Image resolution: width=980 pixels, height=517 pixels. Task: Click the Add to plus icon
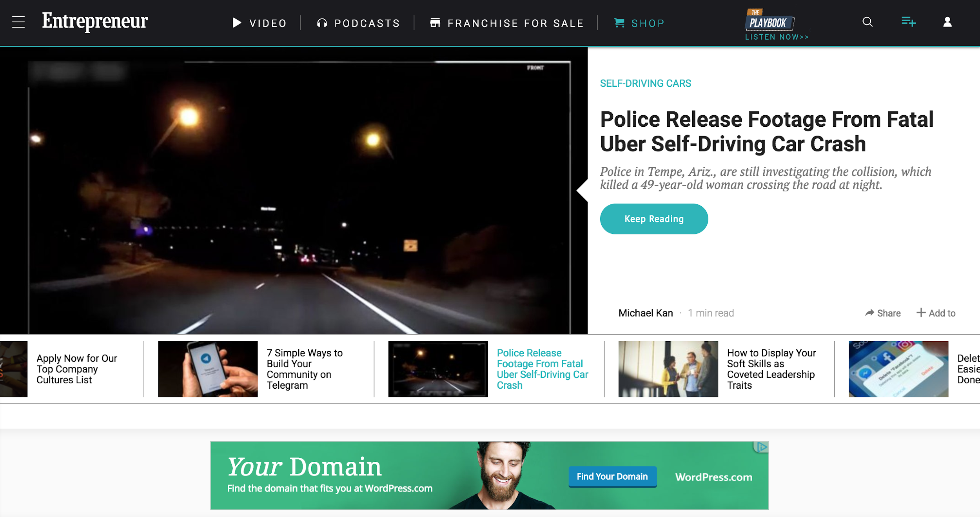coord(921,313)
